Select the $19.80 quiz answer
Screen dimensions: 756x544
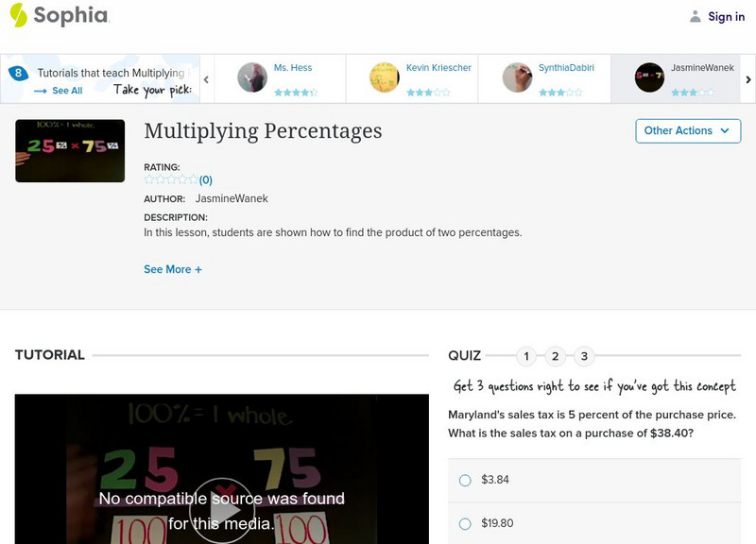tap(464, 525)
